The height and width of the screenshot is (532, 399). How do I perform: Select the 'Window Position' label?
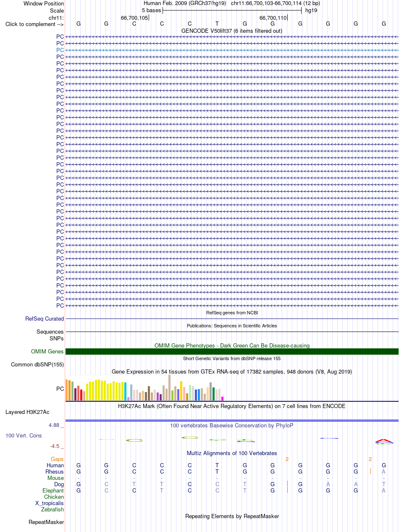coord(44,4)
